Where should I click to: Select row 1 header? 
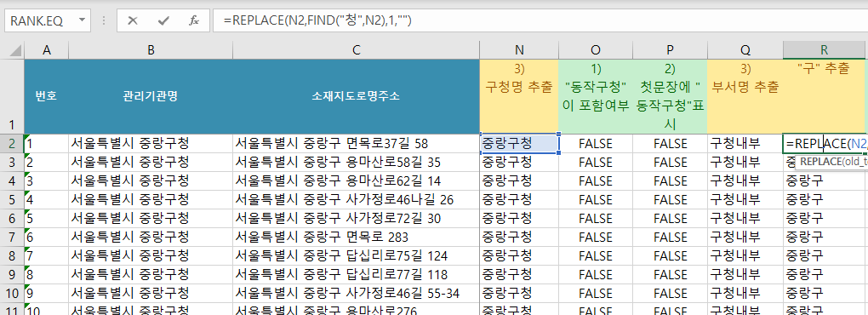pyautogui.click(x=12, y=96)
